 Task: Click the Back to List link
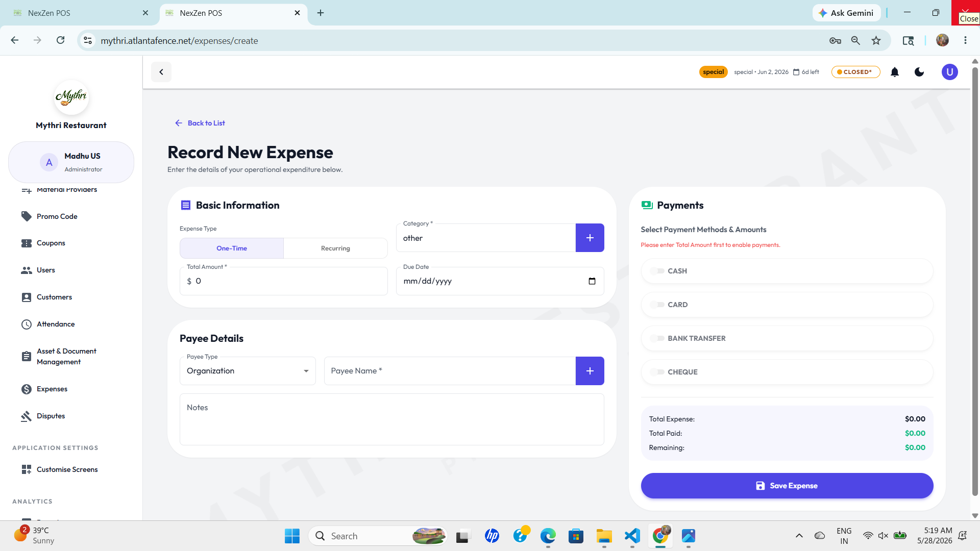click(200, 123)
